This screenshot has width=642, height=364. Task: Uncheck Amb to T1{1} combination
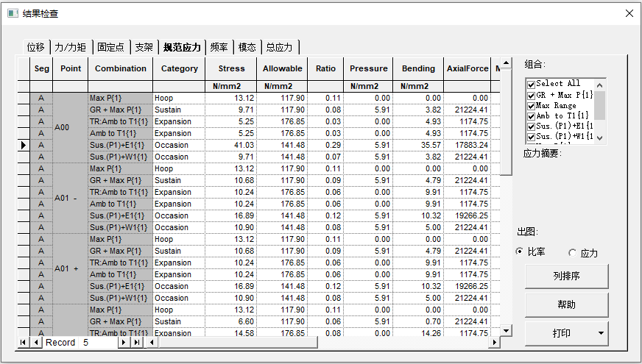click(x=531, y=115)
